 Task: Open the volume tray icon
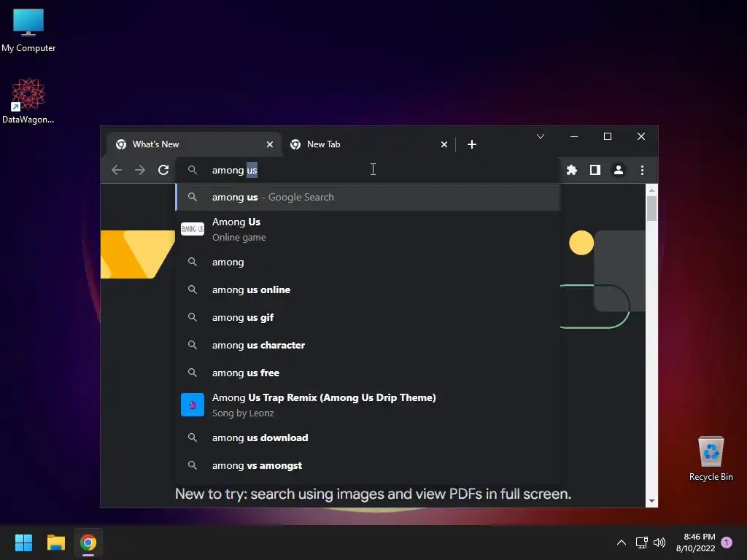[x=659, y=542]
